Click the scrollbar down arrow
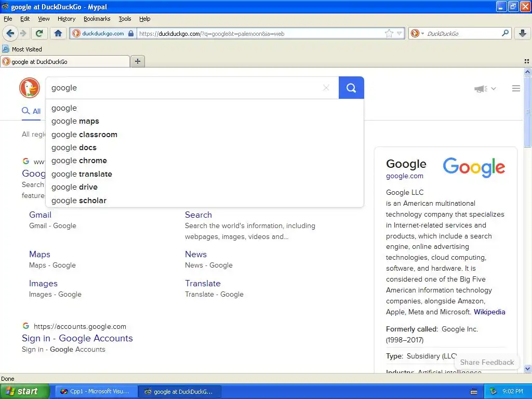This screenshot has height=399, width=532. pyautogui.click(x=527, y=368)
